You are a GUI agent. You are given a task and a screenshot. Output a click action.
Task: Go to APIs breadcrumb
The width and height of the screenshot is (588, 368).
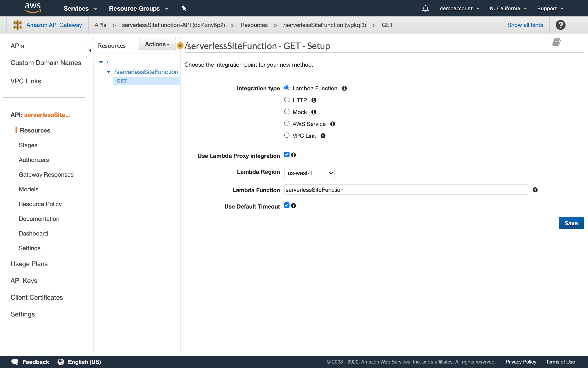100,25
